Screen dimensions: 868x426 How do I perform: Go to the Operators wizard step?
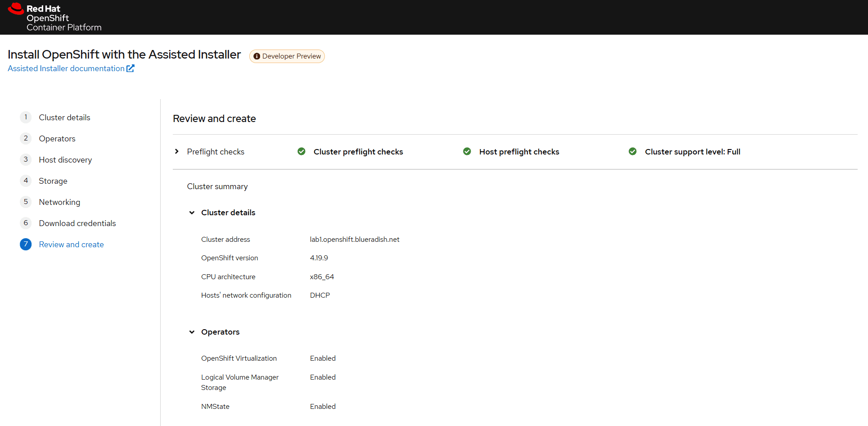(x=57, y=139)
